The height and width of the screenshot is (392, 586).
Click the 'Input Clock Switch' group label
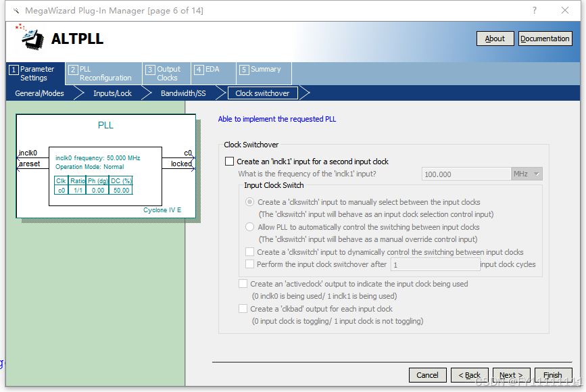tap(274, 185)
